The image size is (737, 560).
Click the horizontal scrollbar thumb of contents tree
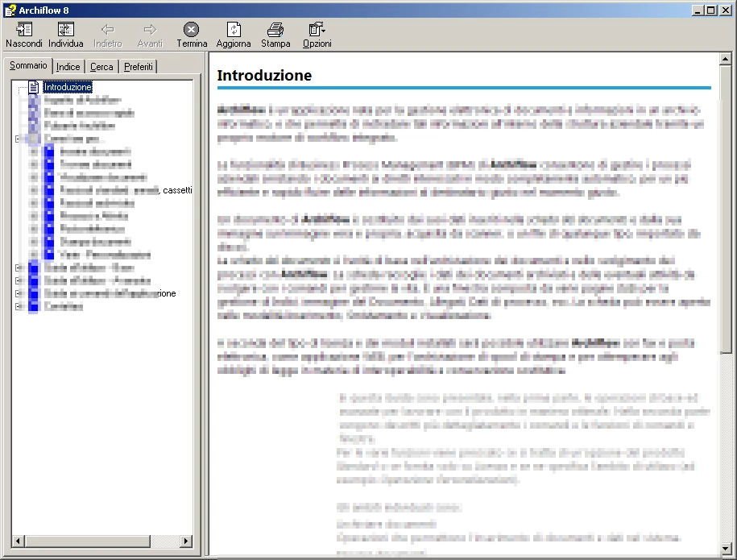pos(88,541)
